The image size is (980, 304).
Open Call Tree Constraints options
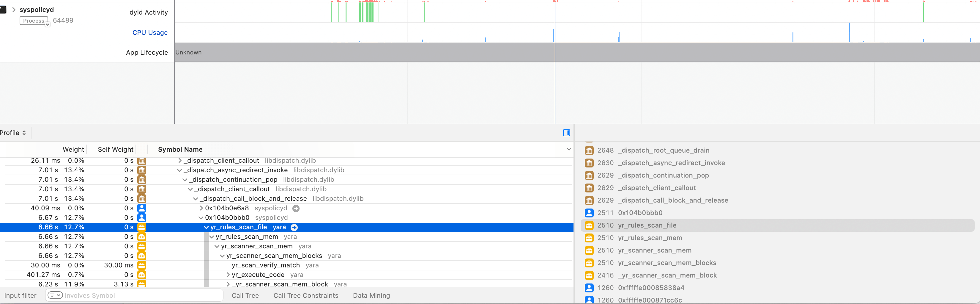coord(305,295)
